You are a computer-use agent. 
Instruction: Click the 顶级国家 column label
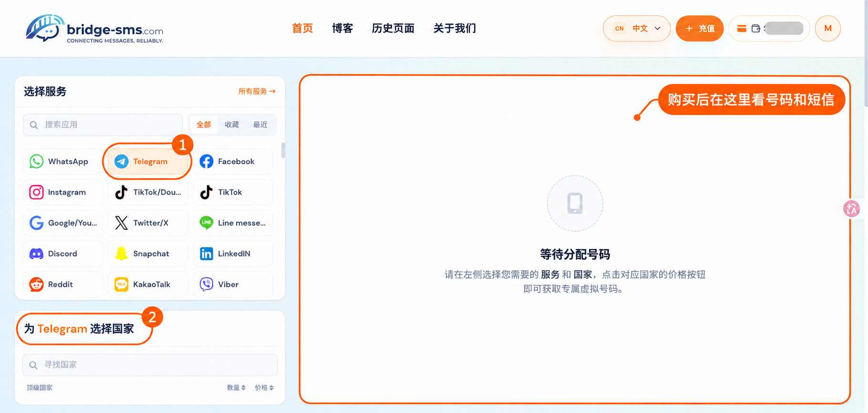(40, 388)
